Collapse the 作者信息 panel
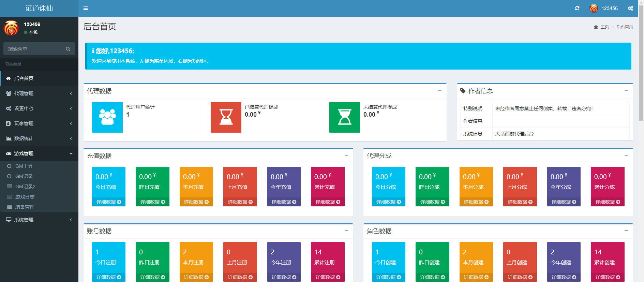Image resolution: width=644 pixels, height=282 pixels. point(626,91)
